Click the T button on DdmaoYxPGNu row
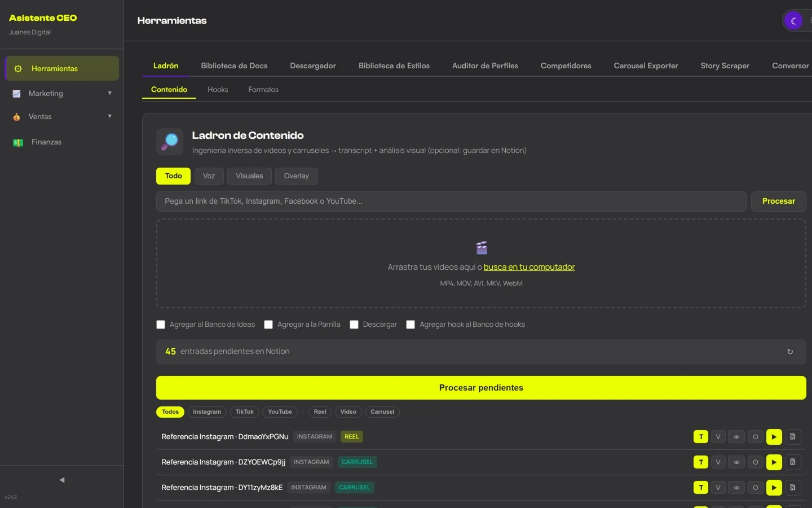Viewport: 812px width, 508px height. [701, 437]
